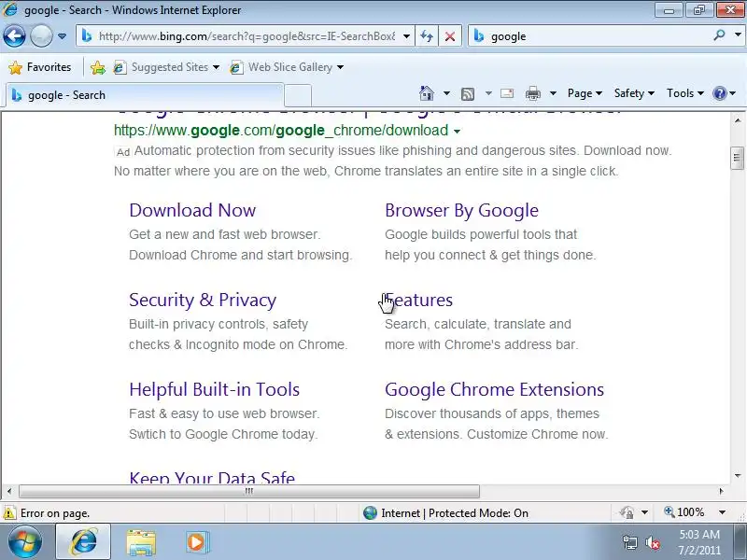Click the horizontal scrollbar thumb
This screenshot has width=747, height=560.
(249, 491)
